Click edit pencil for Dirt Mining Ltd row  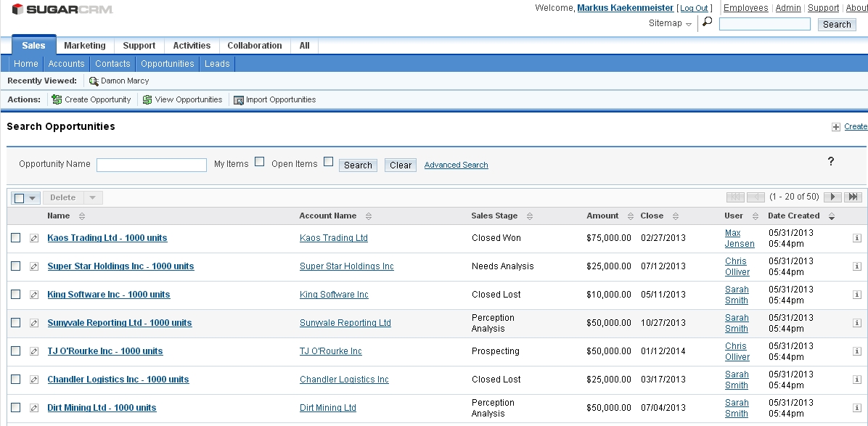tap(34, 408)
